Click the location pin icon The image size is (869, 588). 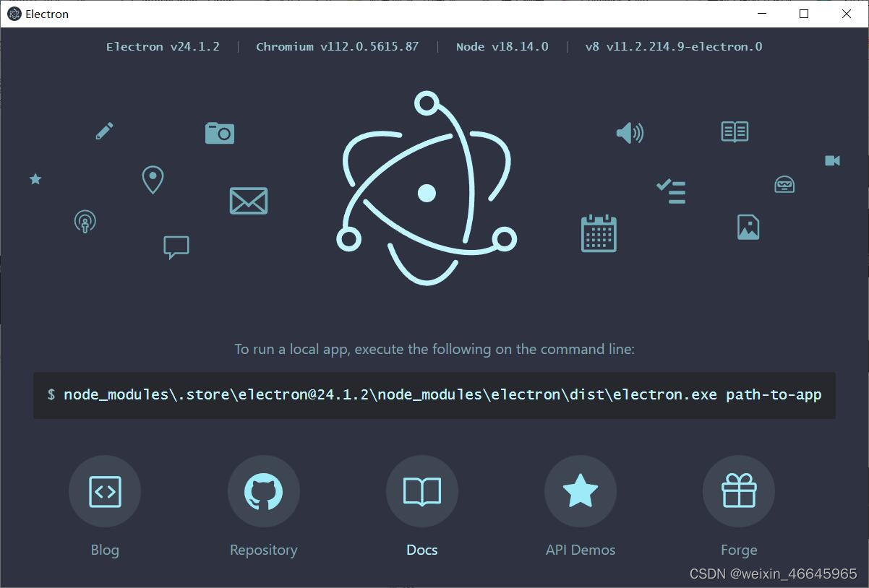coord(152,180)
